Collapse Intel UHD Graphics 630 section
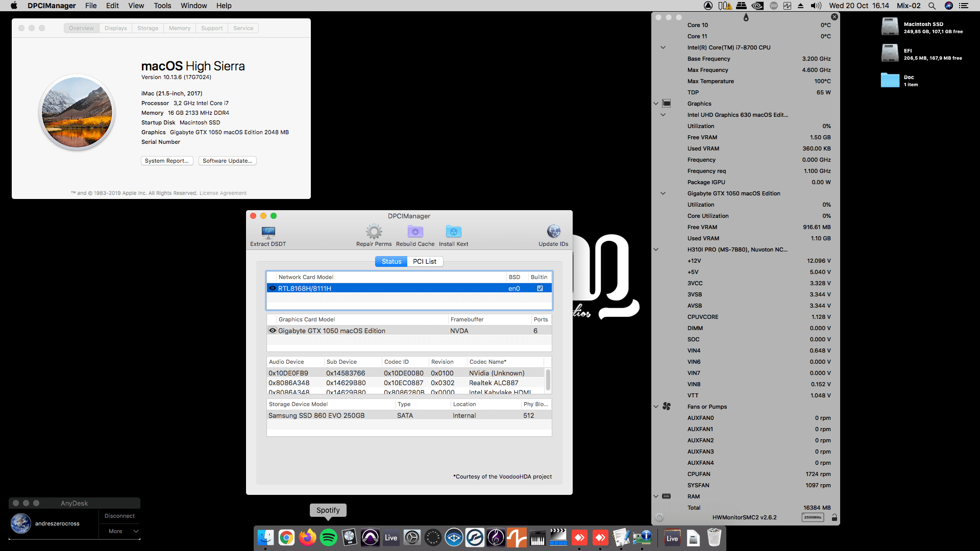 pyautogui.click(x=663, y=115)
